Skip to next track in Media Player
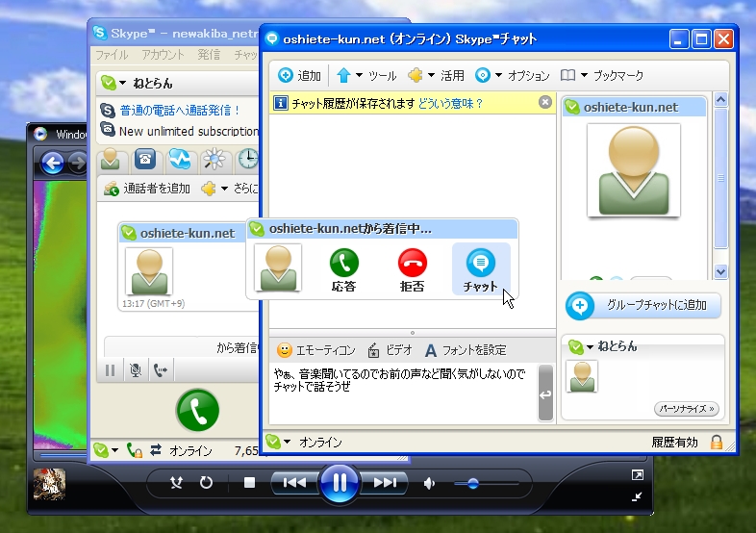756x533 pixels. click(x=385, y=482)
